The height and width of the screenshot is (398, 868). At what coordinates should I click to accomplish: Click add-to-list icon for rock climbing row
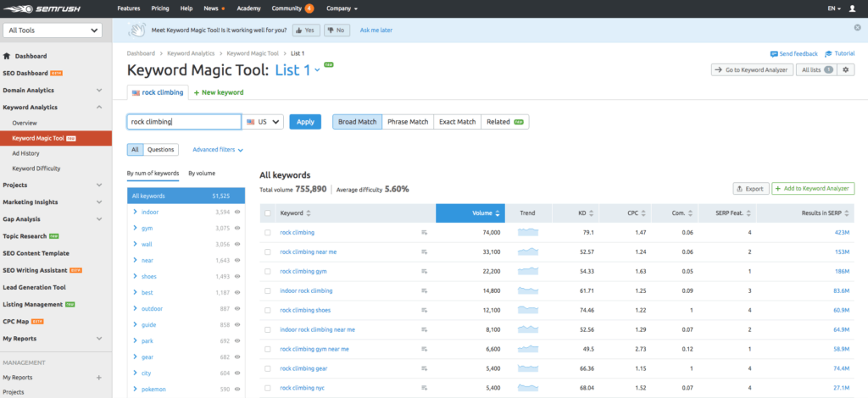coord(425,233)
